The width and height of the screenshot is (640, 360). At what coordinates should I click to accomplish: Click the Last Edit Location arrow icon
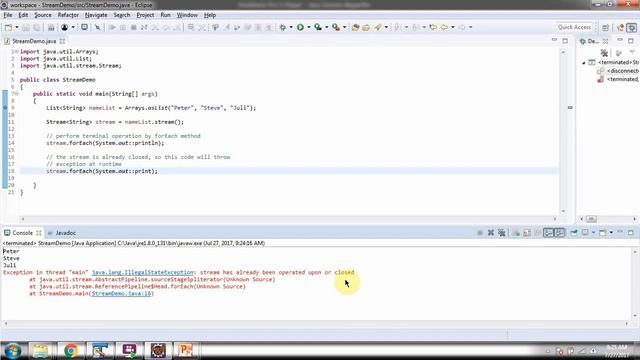click(433, 27)
